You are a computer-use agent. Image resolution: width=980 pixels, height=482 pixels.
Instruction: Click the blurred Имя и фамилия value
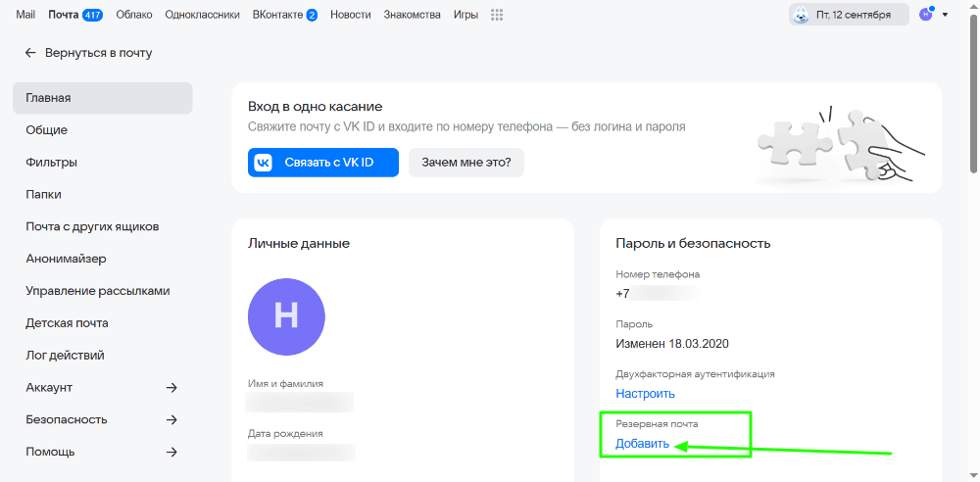tap(300, 402)
